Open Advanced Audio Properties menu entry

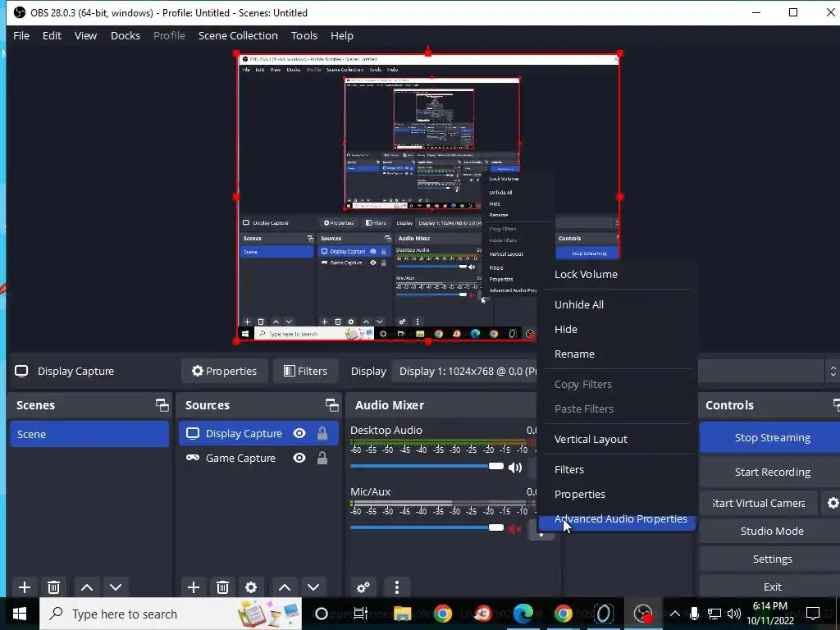point(617,518)
